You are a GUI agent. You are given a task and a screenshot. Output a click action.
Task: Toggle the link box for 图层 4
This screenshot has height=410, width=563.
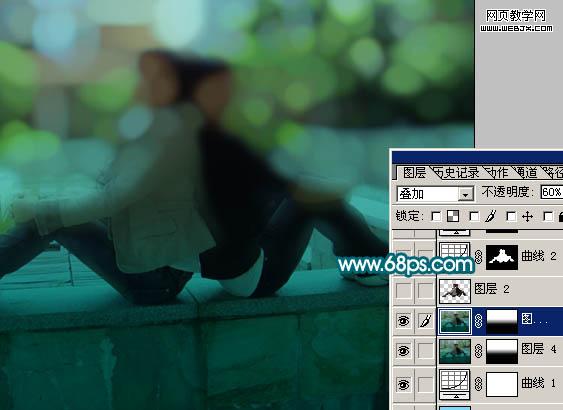pyautogui.click(x=425, y=350)
